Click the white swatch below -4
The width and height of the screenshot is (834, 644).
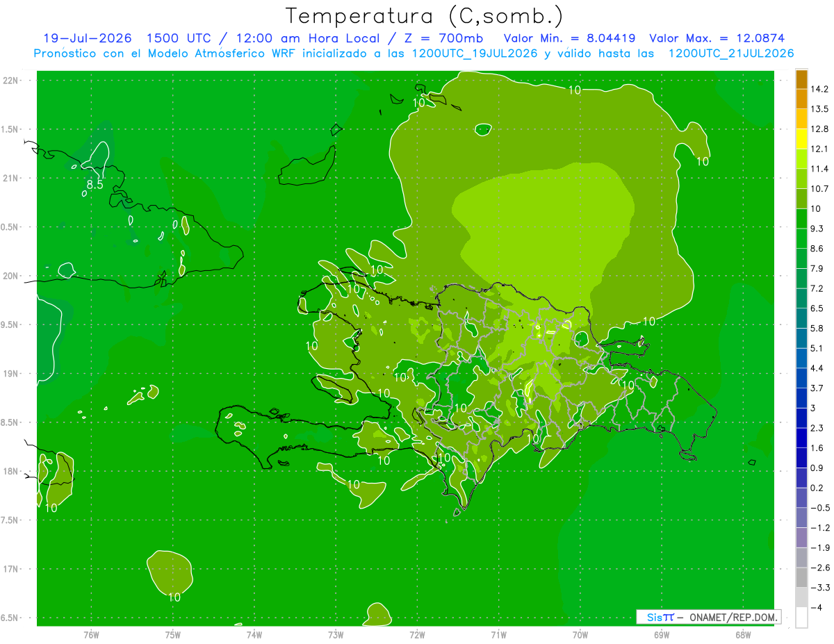[x=801, y=618]
